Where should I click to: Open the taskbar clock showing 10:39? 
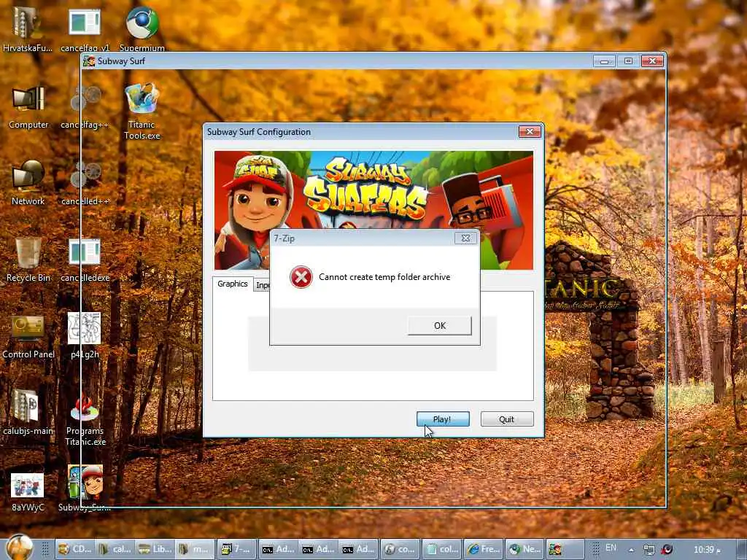coord(707,550)
